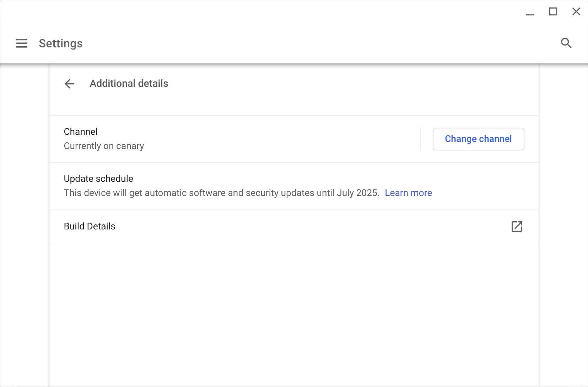Click the blank middle of Build Details row

click(302, 227)
